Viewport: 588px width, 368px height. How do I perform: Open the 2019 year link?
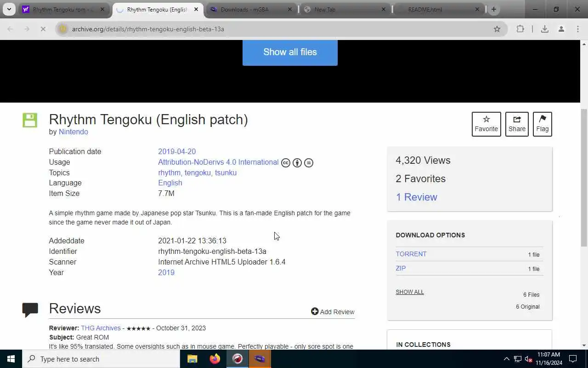(x=166, y=272)
